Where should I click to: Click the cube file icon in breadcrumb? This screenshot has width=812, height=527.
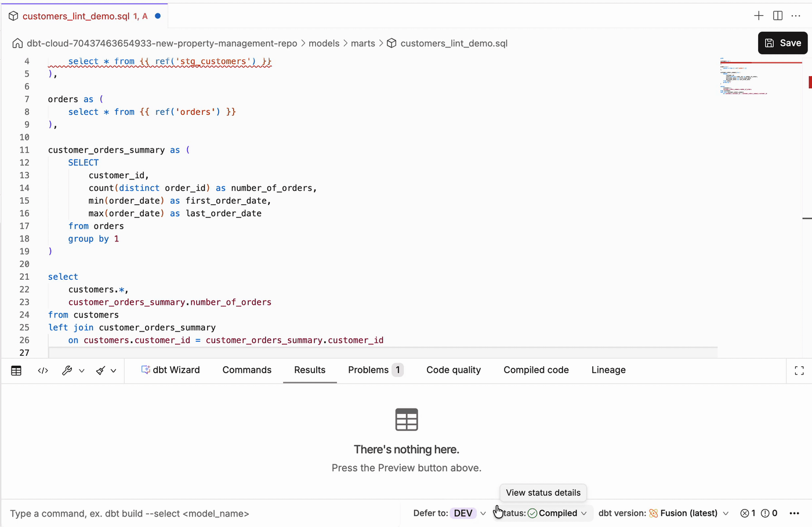coord(391,44)
